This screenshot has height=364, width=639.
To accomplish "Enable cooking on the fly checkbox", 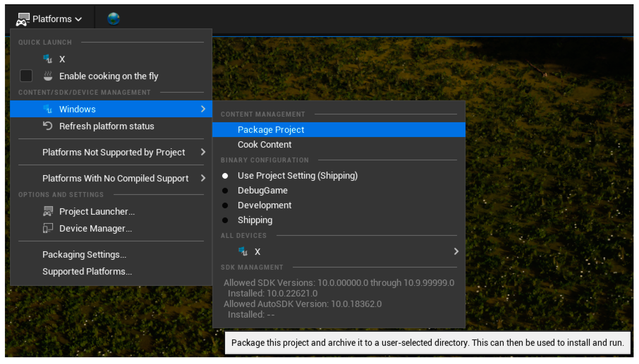I will (26, 76).
